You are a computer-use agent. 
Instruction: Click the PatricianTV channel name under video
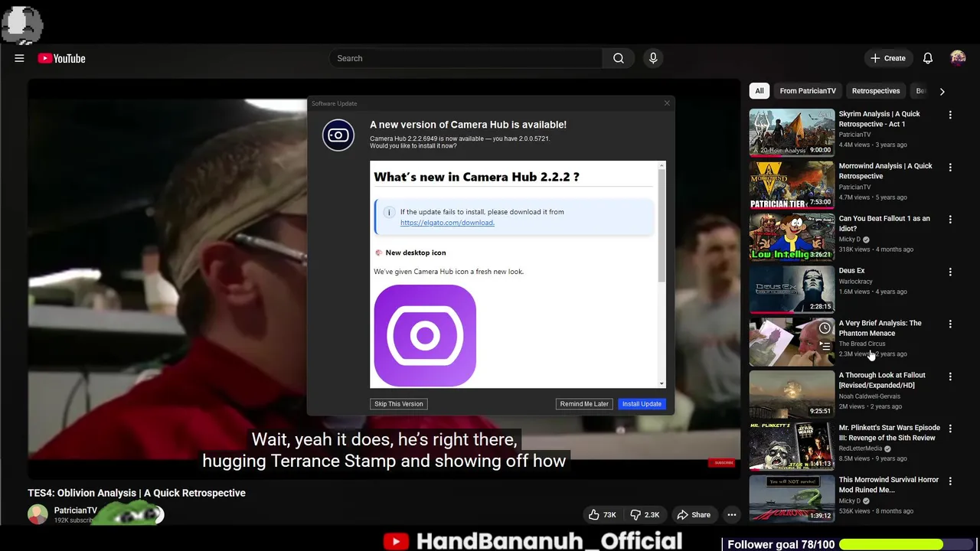(x=76, y=510)
